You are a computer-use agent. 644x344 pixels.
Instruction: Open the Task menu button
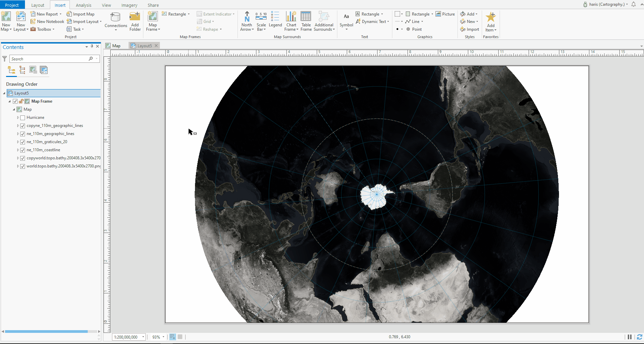pos(75,29)
